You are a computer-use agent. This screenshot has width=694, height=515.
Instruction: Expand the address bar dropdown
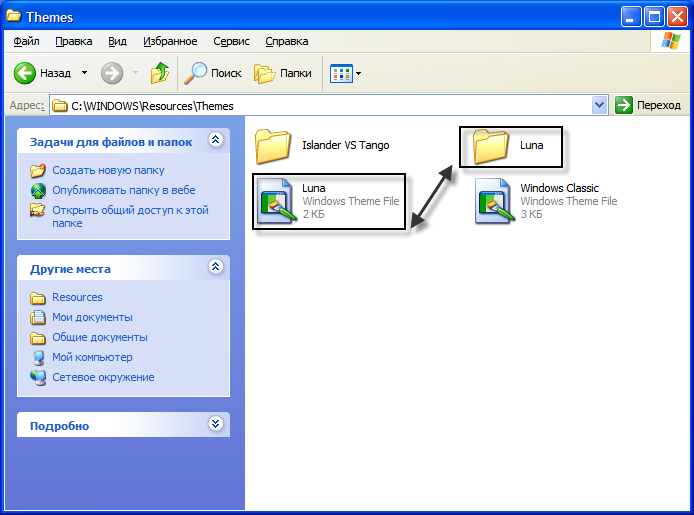599,105
